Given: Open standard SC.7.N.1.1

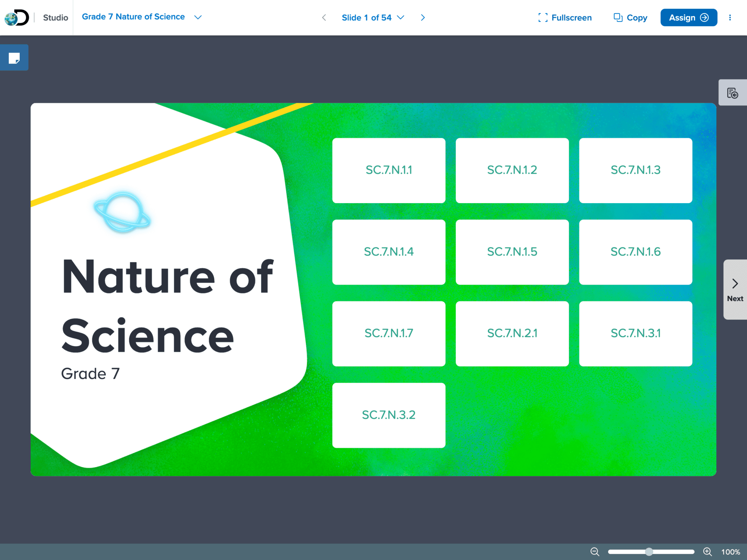Looking at the screenshot, I should coord(389,170).
